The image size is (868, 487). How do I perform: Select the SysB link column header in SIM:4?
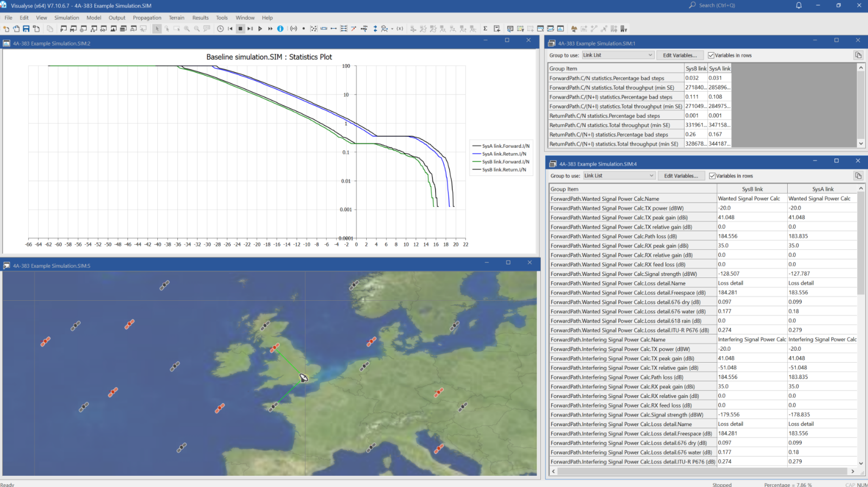click(x=752, y=189)
